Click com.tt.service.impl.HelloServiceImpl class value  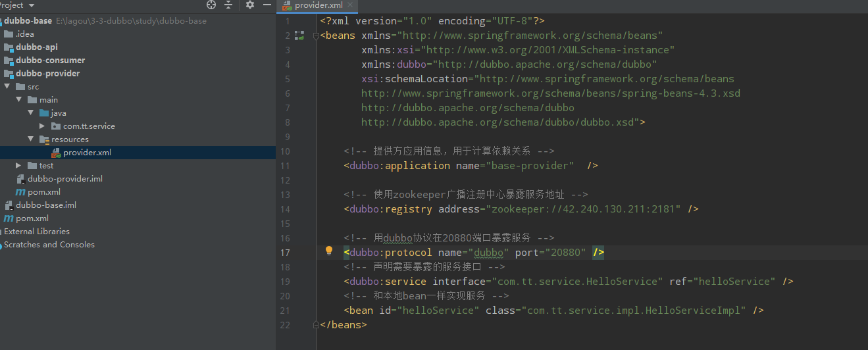634,311
